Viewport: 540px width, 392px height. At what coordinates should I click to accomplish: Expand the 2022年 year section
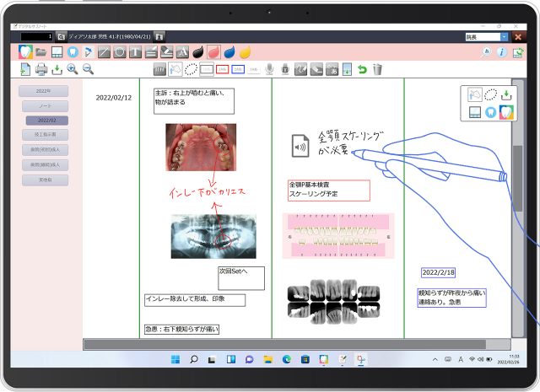tap(45, 90)
